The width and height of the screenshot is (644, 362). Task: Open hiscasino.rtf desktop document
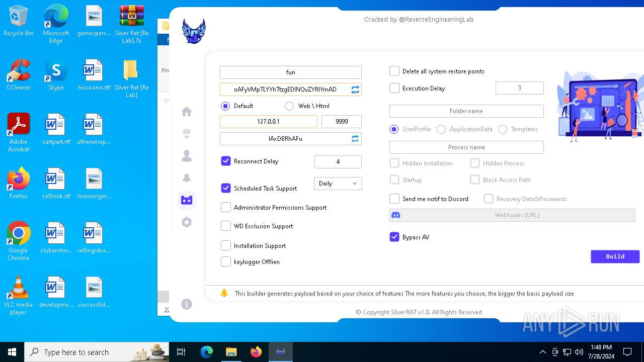(x=94, y=75)
